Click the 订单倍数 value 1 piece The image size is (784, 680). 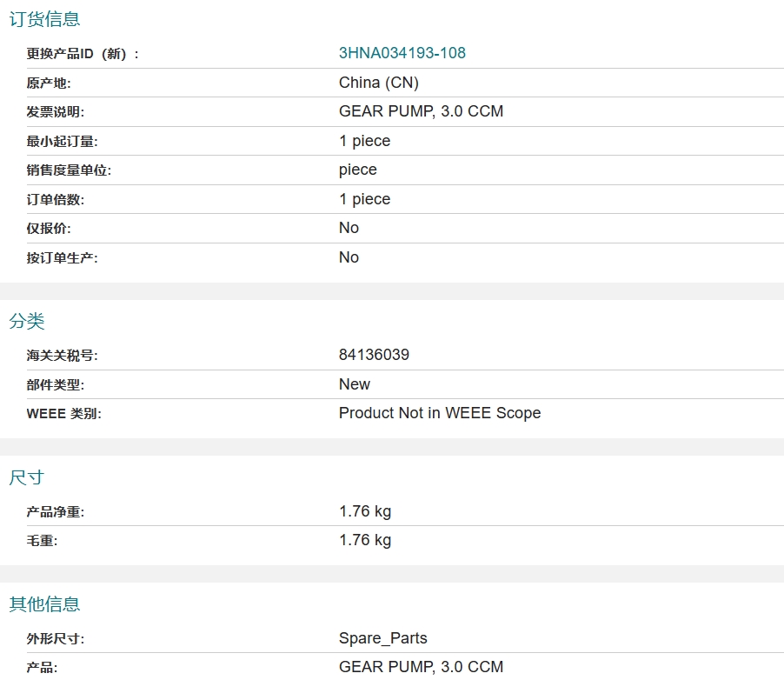click(364, 199)
